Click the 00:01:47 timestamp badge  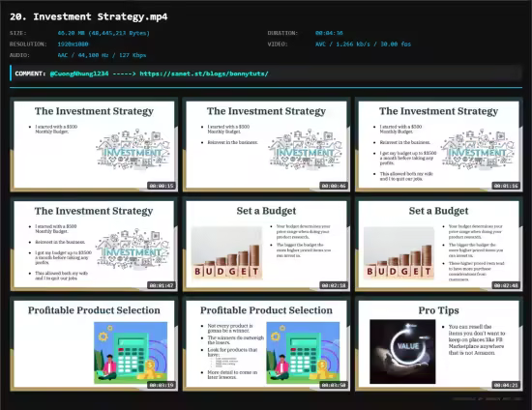pyautogui.click(x=162, y=285)
